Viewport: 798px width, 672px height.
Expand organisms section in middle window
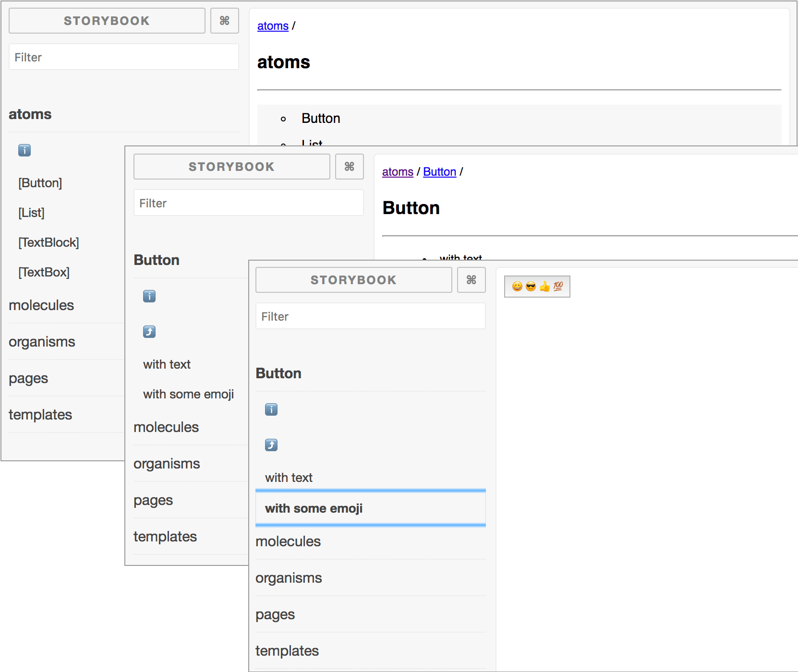[x=167, y=464]
